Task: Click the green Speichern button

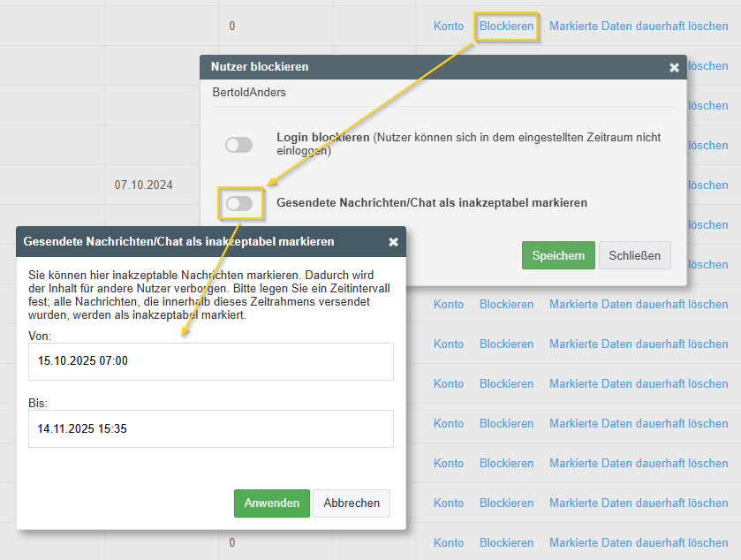Action: [x=557, y=255]
